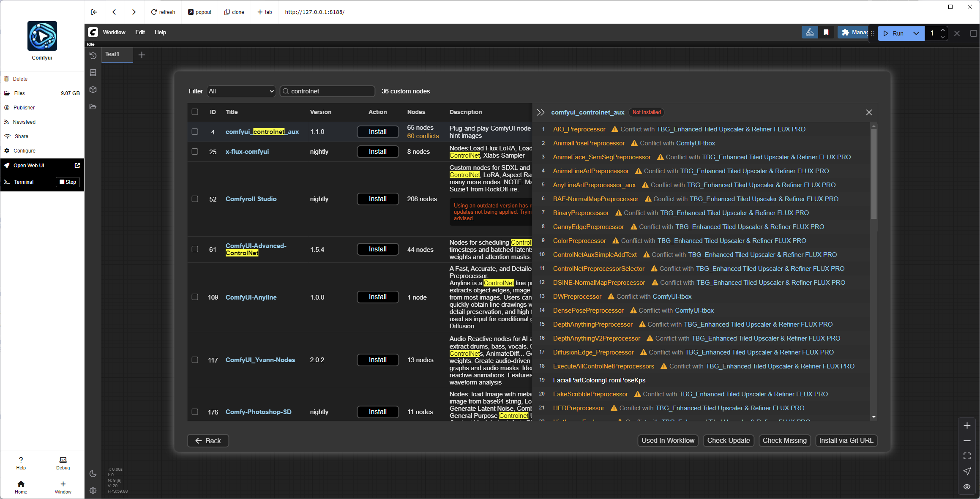Open the ComfyUI-Anyline title link
980x499 pixels.
pos(251,297)
